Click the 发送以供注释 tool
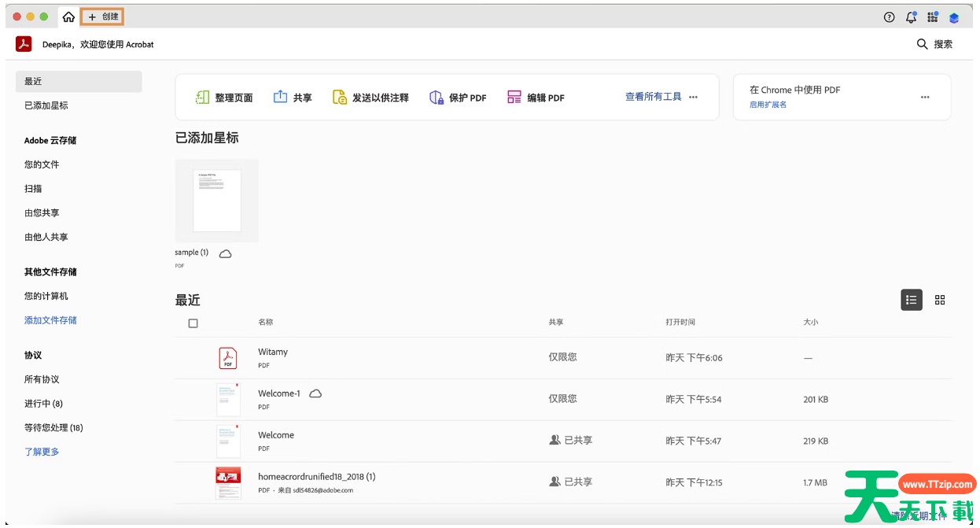 click(x=370, y=98)
